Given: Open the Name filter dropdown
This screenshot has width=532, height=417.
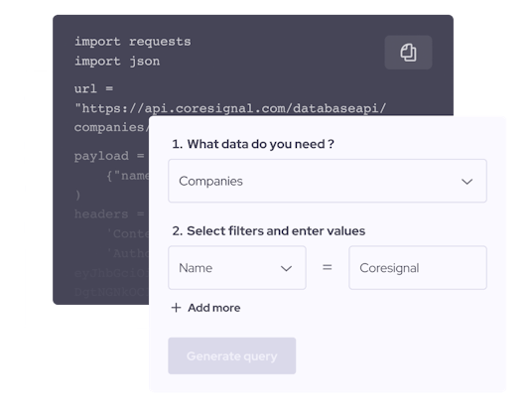Looking at the screenshot, I should point(237,268).
